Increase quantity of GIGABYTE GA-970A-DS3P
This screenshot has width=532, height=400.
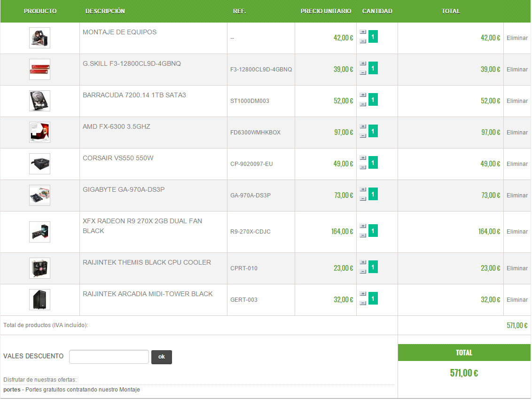tap(363, 189)
